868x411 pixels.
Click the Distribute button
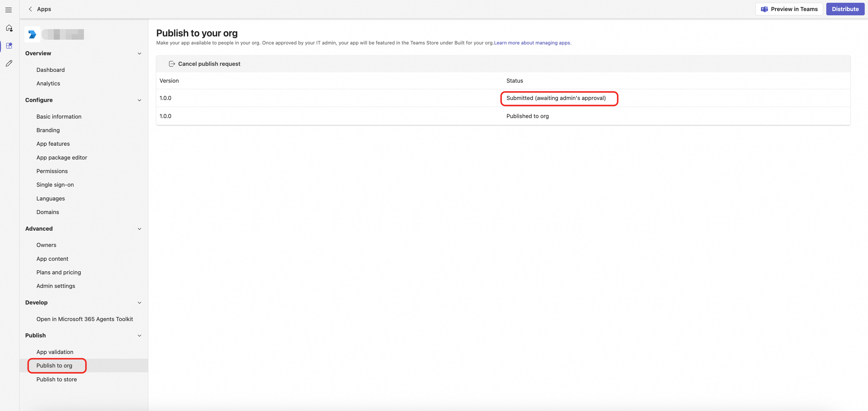tap(845, 9)
